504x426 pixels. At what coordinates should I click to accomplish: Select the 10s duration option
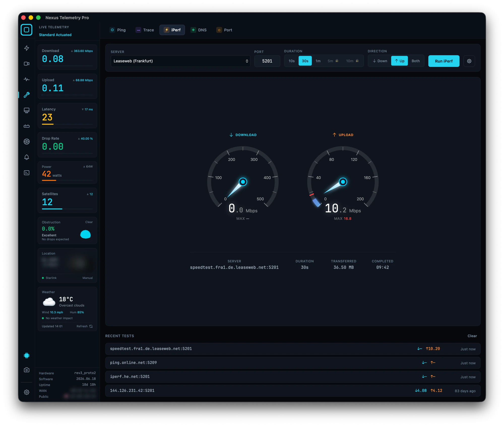pos(292,61)
